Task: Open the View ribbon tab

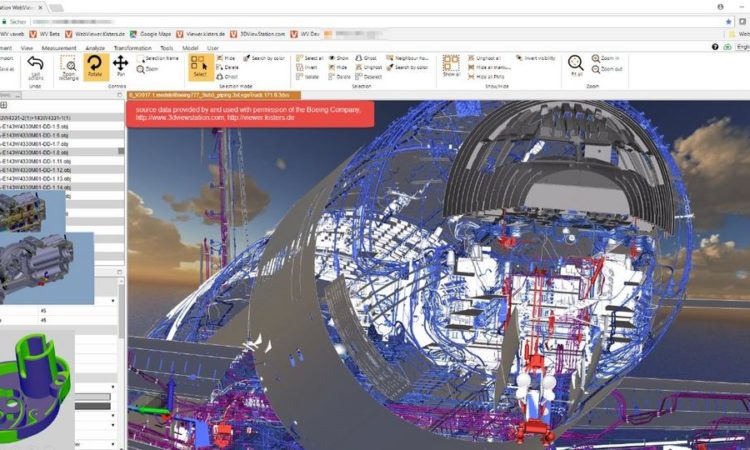Action: (x=27, y=48)
